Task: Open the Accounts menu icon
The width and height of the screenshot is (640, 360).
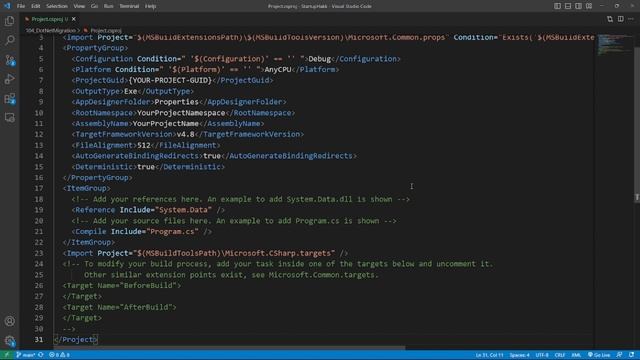Action: tap(9, 321)
